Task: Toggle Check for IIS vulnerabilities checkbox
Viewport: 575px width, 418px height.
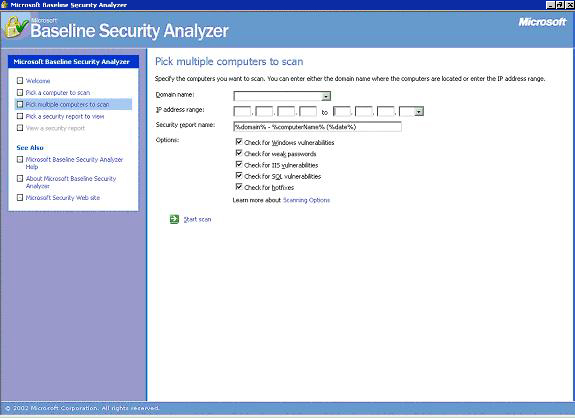Action: click(x=239, y=165)
